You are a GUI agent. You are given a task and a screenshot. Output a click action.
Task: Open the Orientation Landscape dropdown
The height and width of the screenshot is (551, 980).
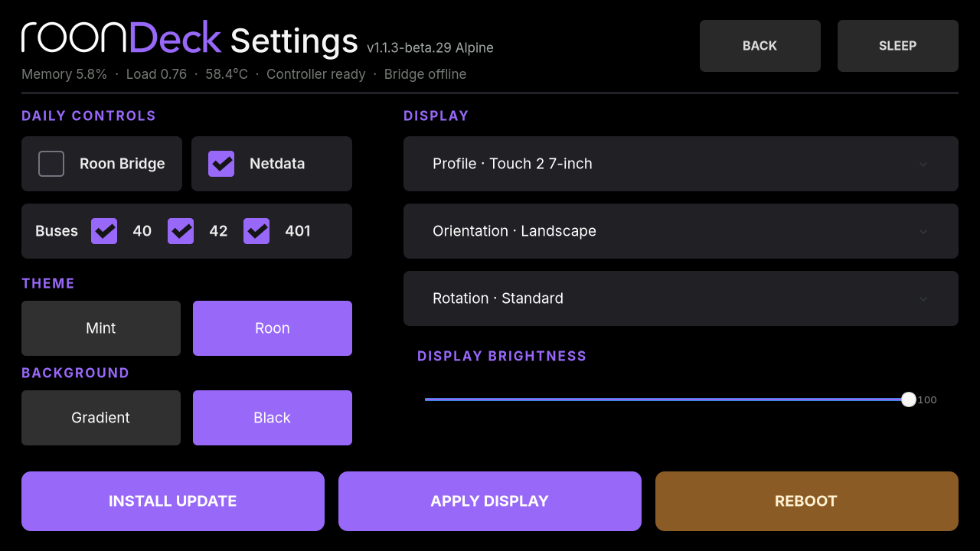tap(681, 231)
